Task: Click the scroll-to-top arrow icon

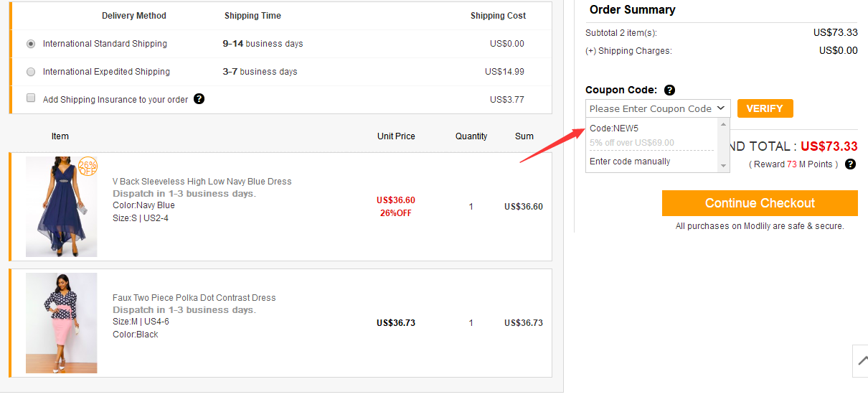Action: (x=860, y=361)
